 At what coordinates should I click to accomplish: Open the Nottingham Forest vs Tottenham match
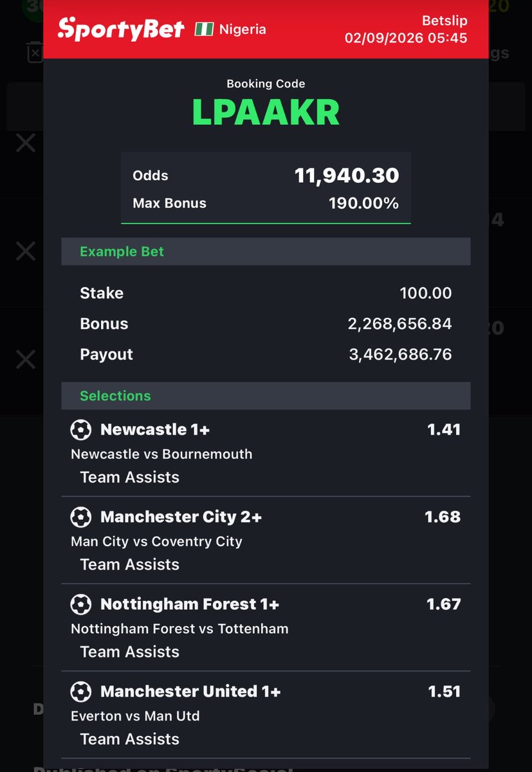coord(179,629)
